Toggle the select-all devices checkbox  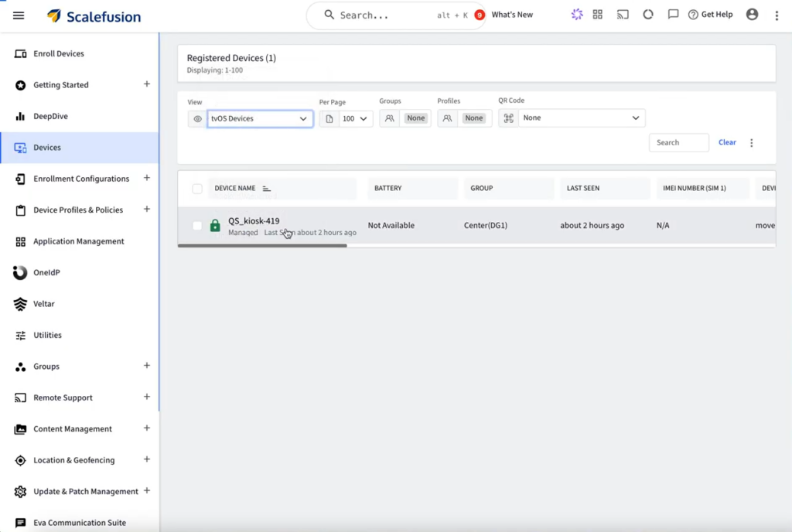pyautogui.click(x=197, y=189)
